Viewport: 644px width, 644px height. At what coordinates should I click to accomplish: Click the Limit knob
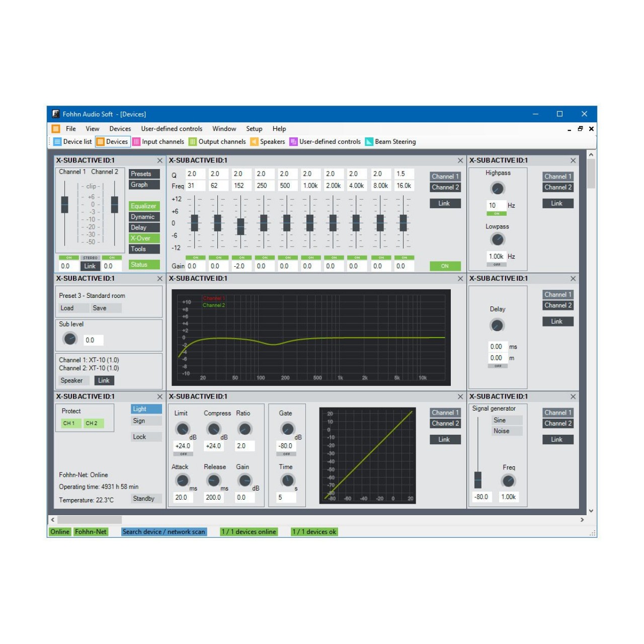pyautogui.click(x=182, y=429)
